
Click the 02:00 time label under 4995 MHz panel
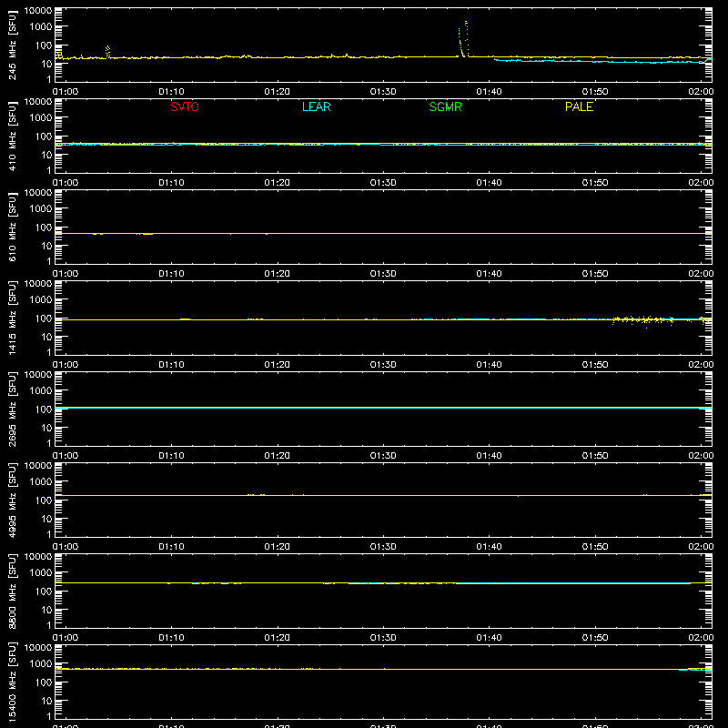coord(701,547)
